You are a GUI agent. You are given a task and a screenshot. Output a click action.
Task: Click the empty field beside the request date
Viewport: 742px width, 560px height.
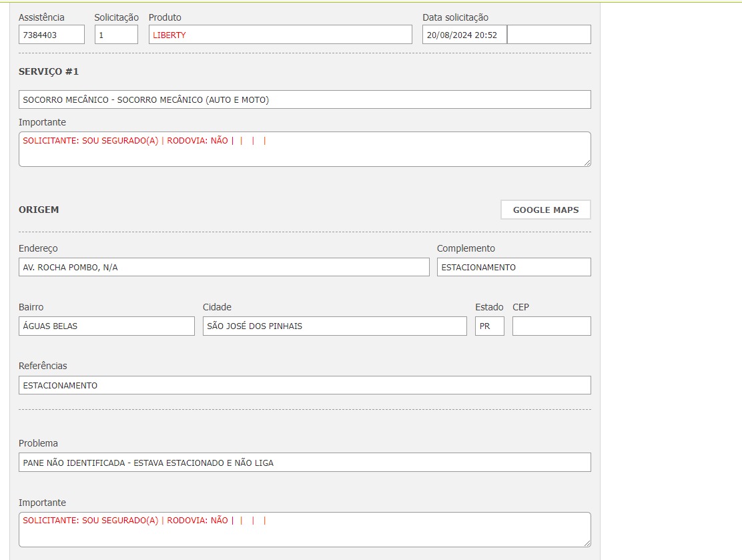[548, 35]
